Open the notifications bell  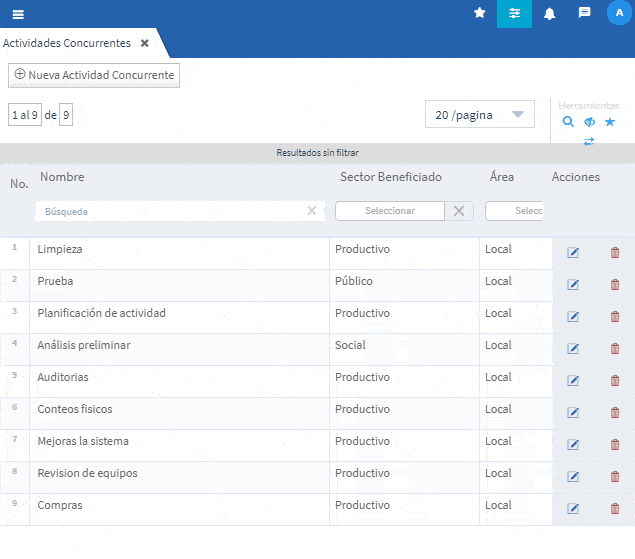(x=549, y=13)
